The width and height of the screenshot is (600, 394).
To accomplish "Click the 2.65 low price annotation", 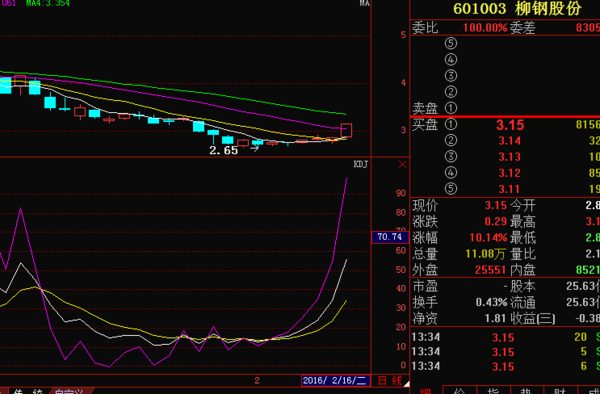I will click(x=223, y=150).
